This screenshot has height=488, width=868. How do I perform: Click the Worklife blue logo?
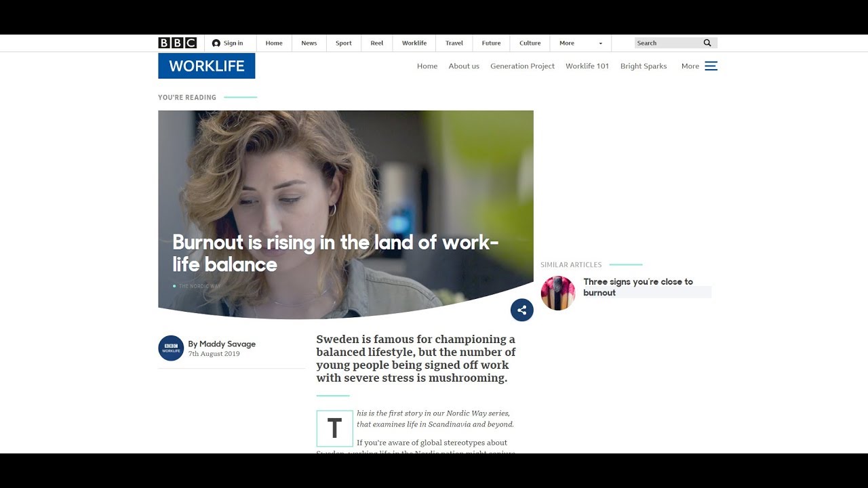(x=207, y=66)
